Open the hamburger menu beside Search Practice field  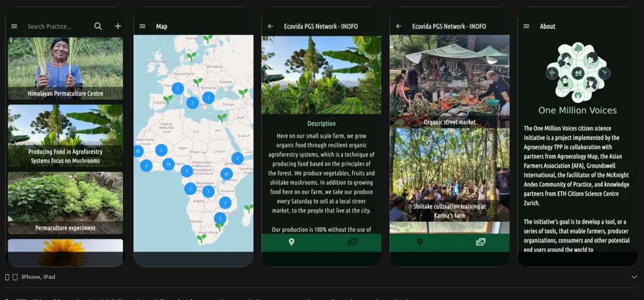(14, 26)
